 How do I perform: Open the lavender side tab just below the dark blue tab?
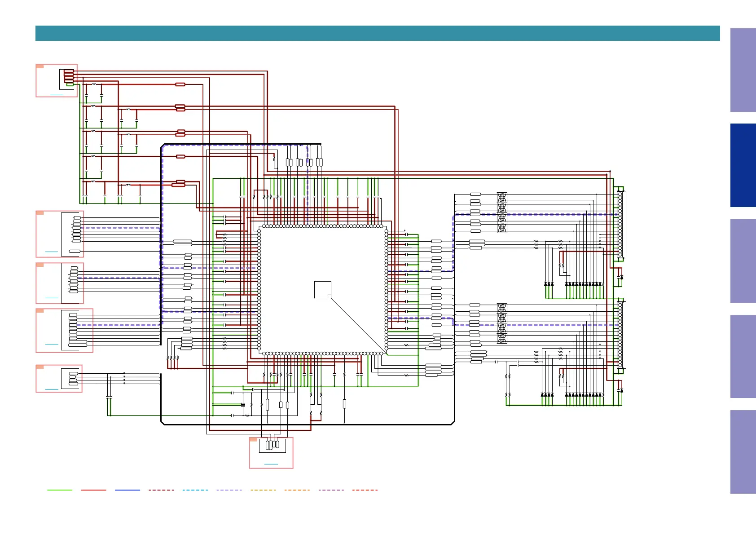743,261
